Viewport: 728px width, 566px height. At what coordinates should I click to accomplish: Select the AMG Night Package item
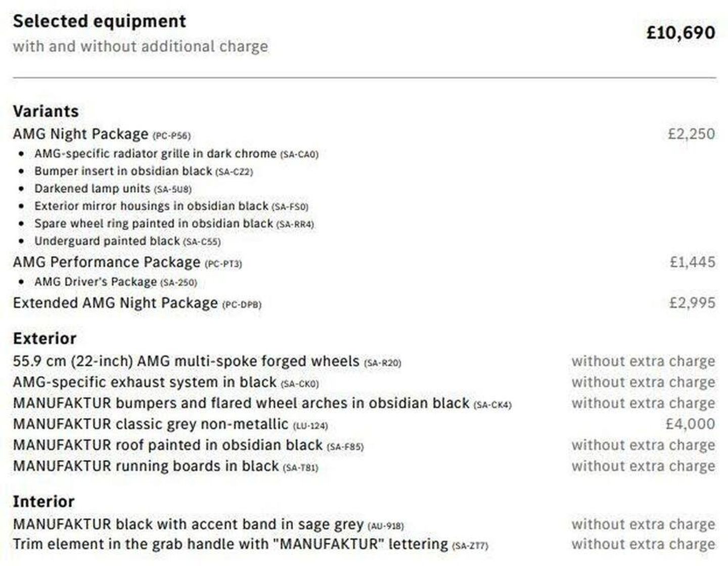pos(81,134)
